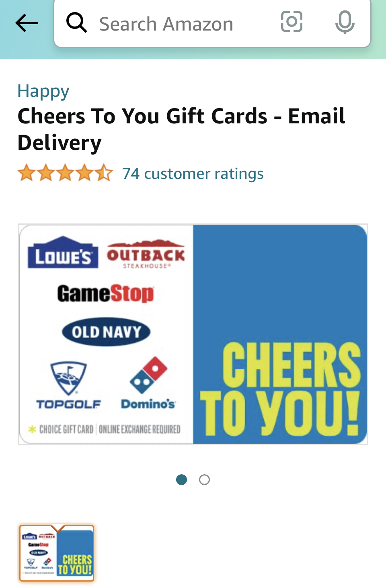Tap the GameStop logo on card
Screen dimensions: 386x588
point(106,293)
